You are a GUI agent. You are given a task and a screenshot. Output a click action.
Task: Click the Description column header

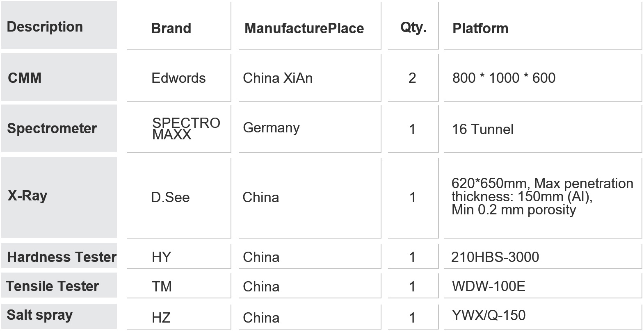click(x=45, y=27)
